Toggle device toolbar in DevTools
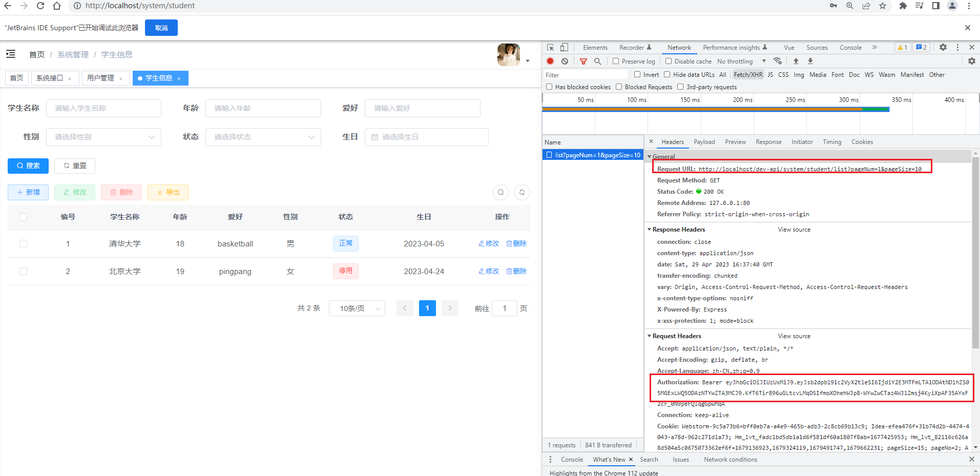Image resolution: width=980 pixels, height=476 pixels. coord(564,47)
